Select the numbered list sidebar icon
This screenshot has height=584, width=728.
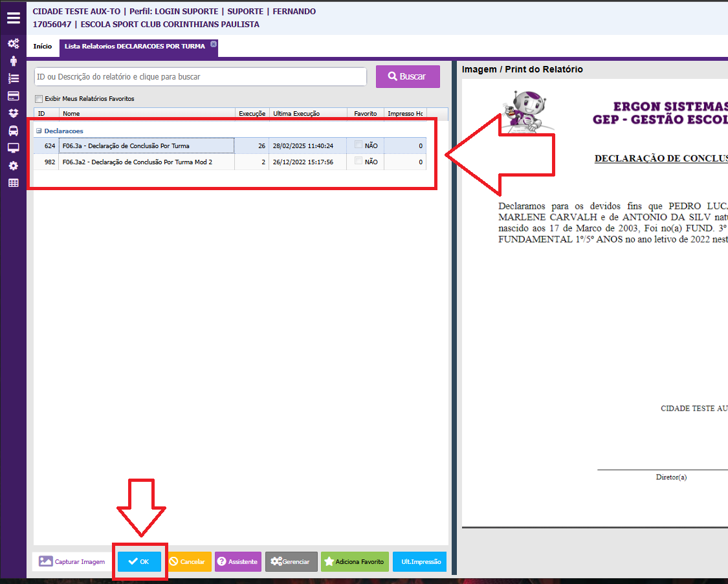pos(13,79)
